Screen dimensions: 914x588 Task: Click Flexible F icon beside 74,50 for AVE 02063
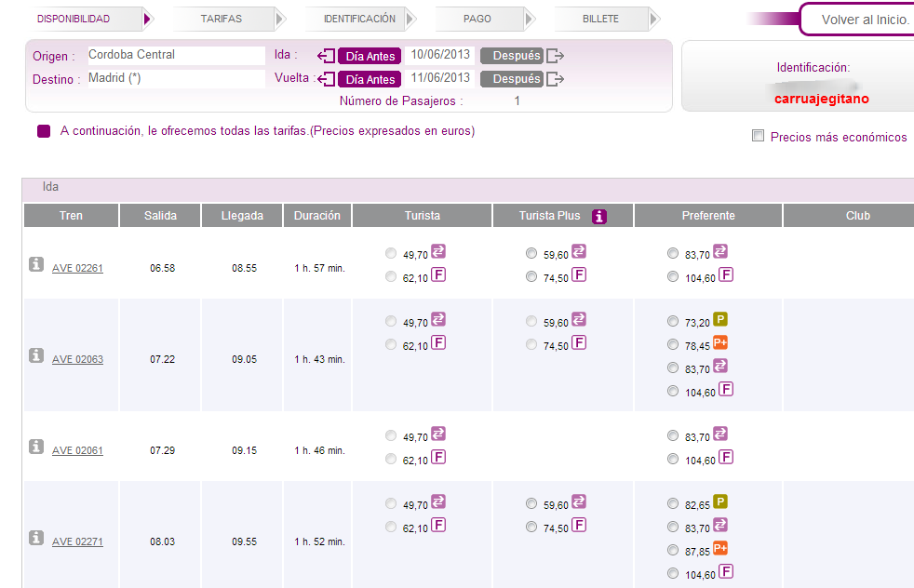click(579, 342)
